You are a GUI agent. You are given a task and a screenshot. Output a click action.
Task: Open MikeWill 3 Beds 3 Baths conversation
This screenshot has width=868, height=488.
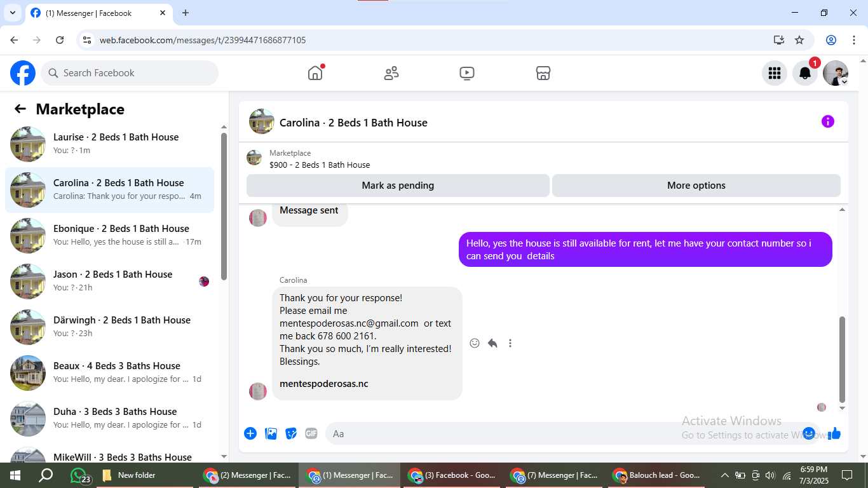109,452
